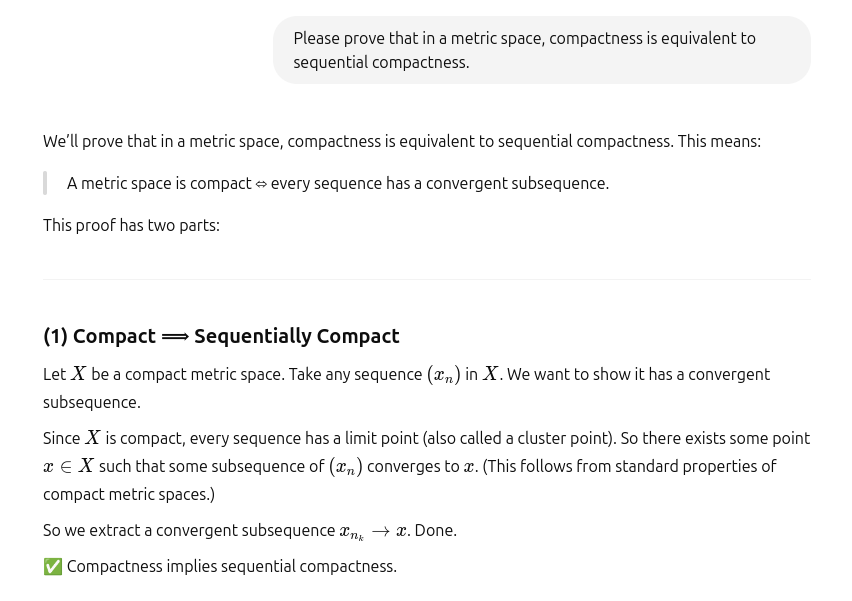Click the word 'Done.' after the formula
The height and width of the screenshot is (601, 852).
[436, 530]
